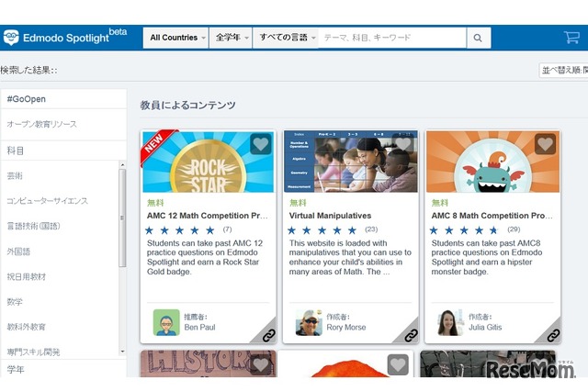Select 教科外教育 subject
Image resolution: width=588 pixels, height=391 pixels.
27,327
